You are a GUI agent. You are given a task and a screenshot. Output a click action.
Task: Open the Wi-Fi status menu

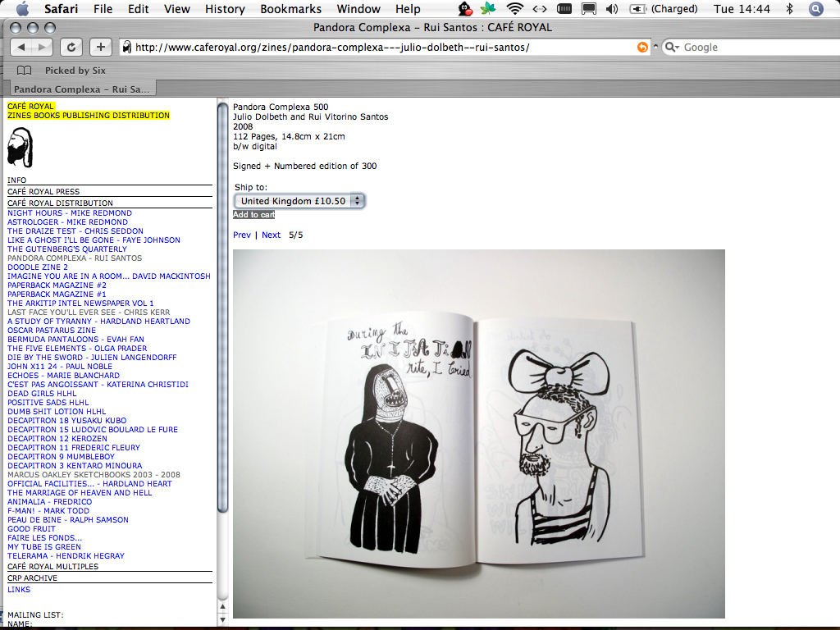(515, 8)
